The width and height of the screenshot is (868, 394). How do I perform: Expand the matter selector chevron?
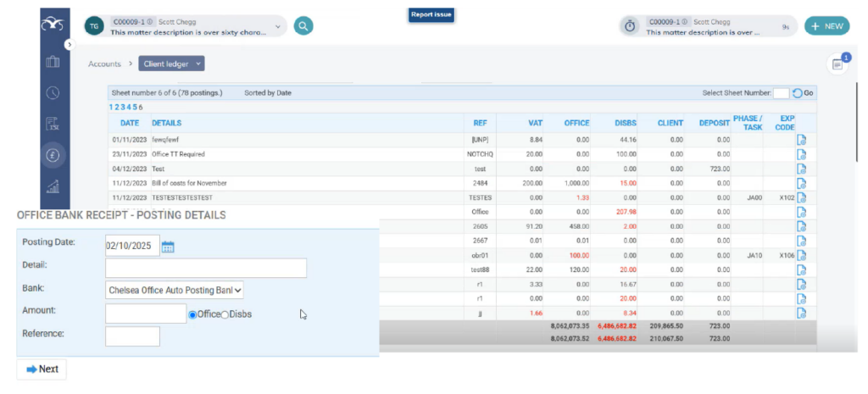click(x=277, y=27)
